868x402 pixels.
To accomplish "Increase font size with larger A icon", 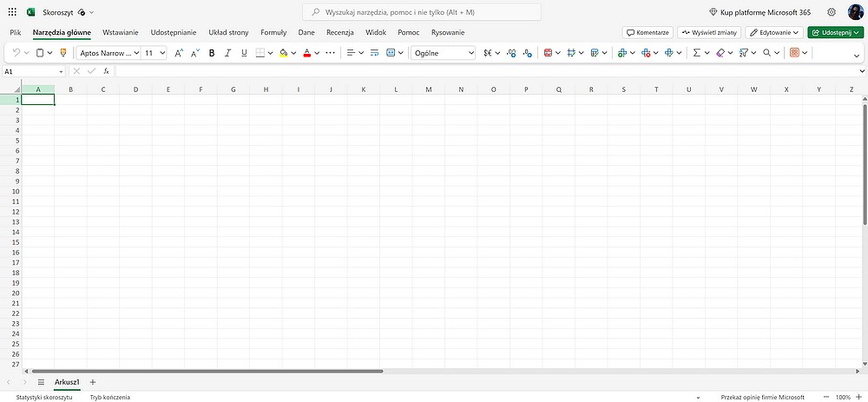I will pos(179,53).
